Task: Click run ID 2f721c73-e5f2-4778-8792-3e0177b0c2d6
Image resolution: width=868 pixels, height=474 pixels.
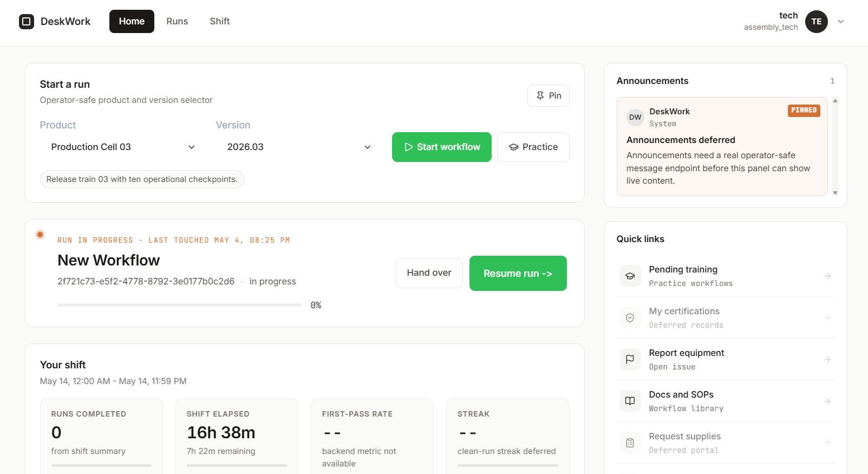Action: (x=146, y=281)
